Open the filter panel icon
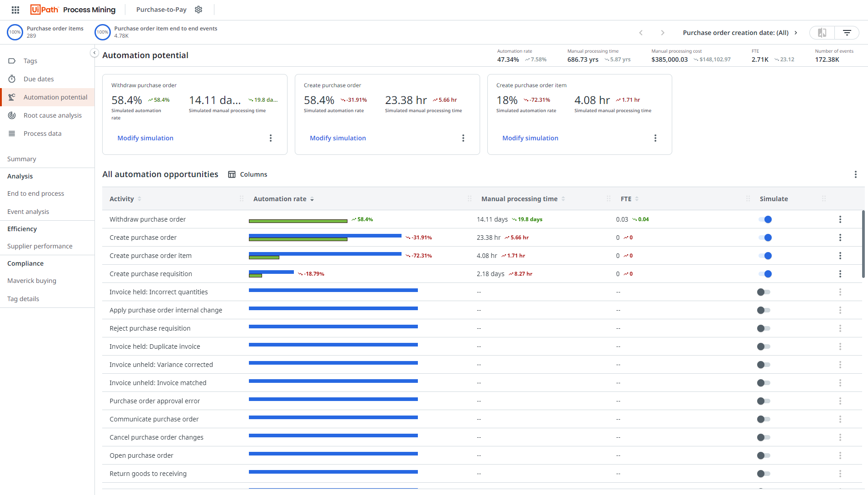This screenshot has width=868, height=495. click(847, 33)
